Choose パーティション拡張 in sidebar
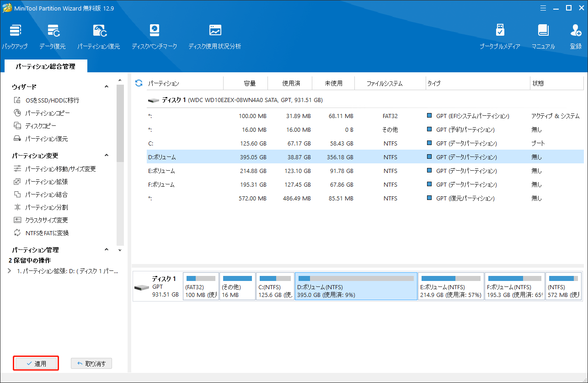Screen dimensions: 588x383 (41, 182)
